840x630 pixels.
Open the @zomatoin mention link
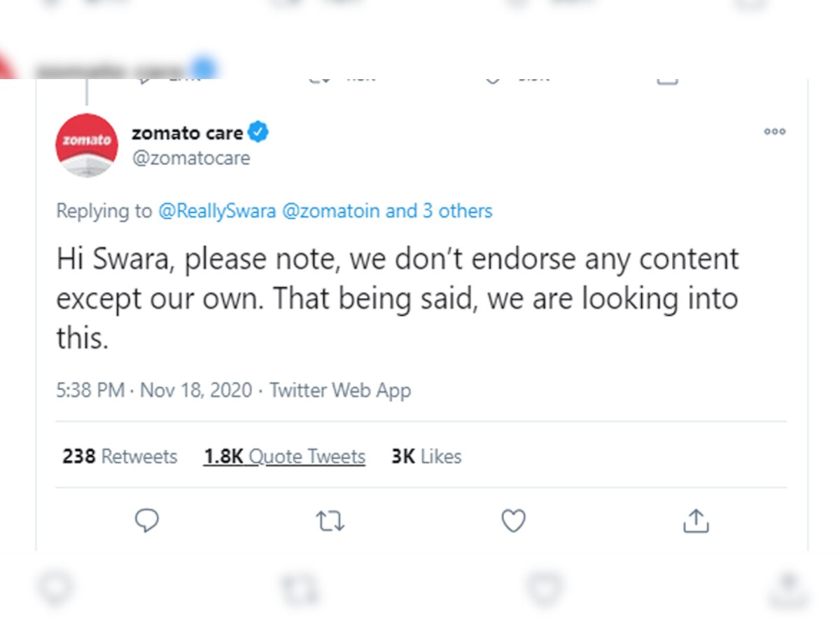click(328, 211)
